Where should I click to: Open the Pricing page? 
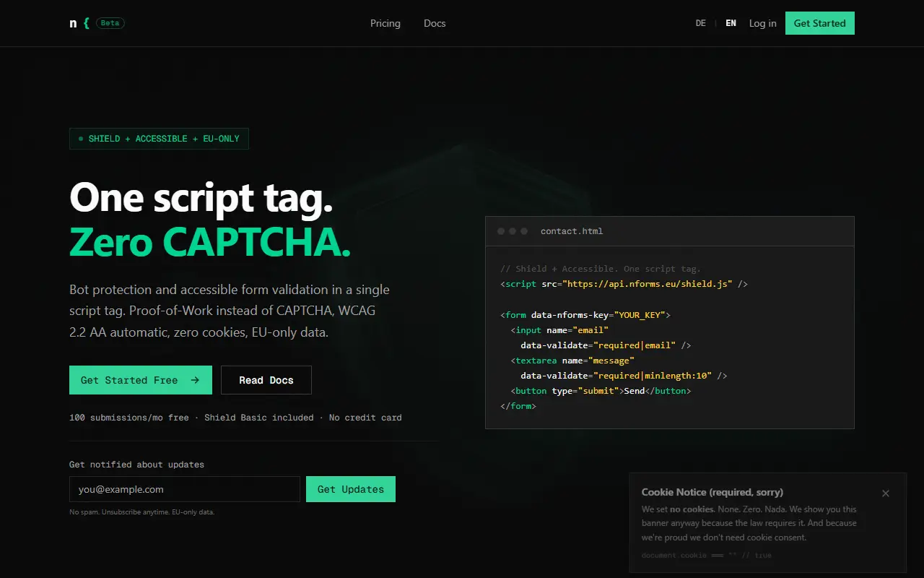click(385, 23)
